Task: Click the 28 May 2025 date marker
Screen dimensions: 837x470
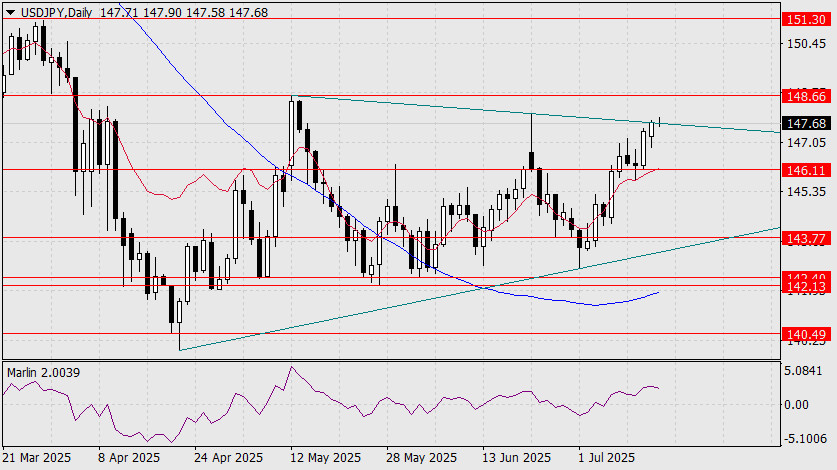Action: click(x=422, y=458)
